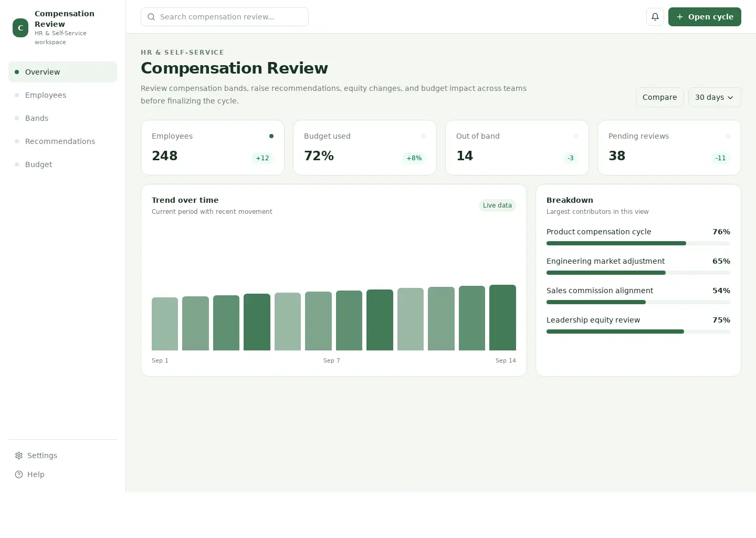Image resolution: width=756 pixels, height=538 pixels.
Task: Click the first chart bar above Sep 1
Action: tap(165, 324)
